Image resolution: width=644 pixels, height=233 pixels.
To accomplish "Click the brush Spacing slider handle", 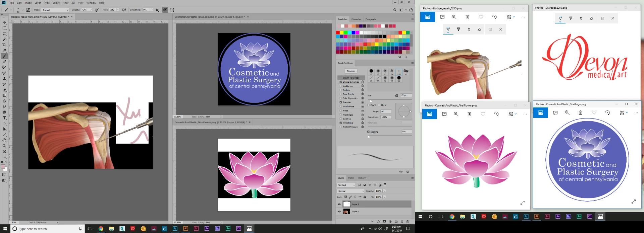I will [369, 137].
